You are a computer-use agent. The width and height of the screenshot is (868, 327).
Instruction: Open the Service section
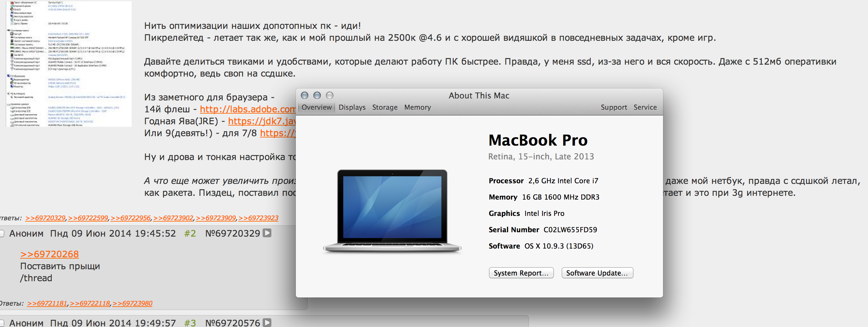(645, 107)
